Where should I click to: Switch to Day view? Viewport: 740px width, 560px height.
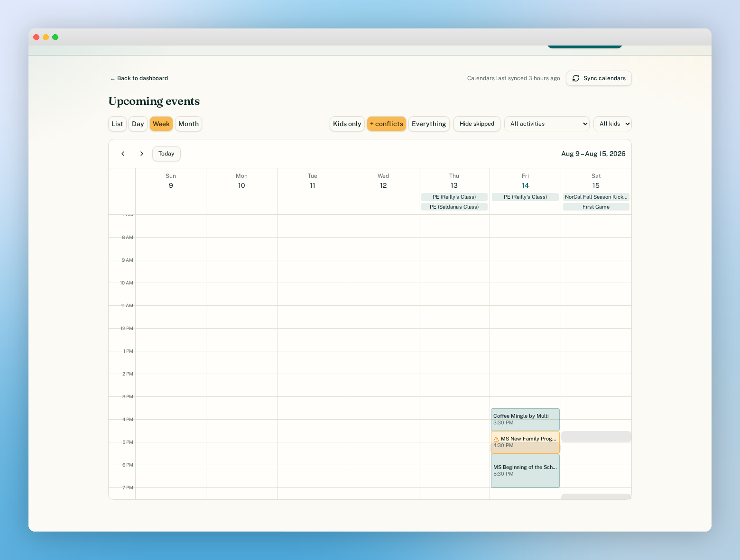pos(138,124)
